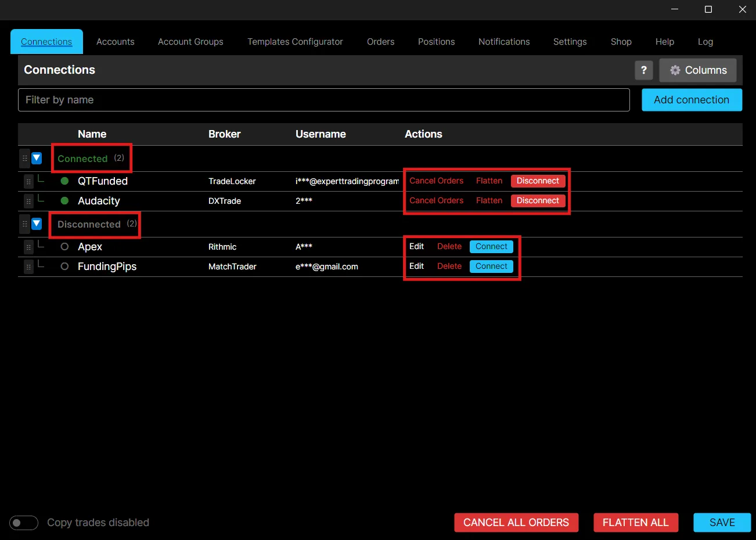Select the FundingPips connection name
This screenshot has width=756, height=540.
(107, 267)
